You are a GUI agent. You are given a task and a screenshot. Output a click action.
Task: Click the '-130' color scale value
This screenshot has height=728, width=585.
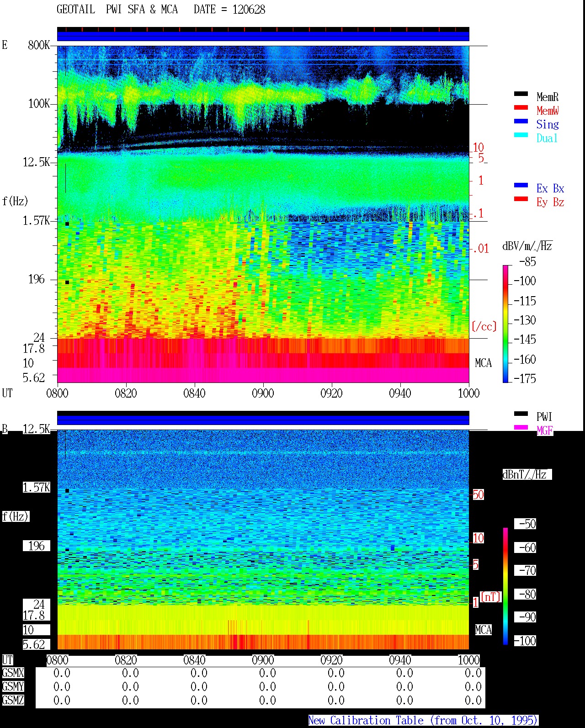(x=525, y=320)
